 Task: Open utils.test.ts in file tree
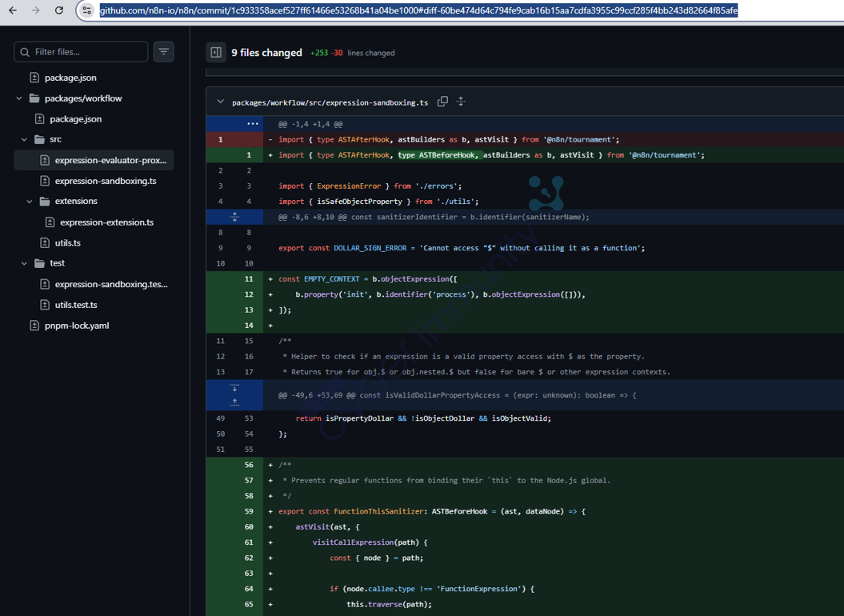click(x=76, y=305)
